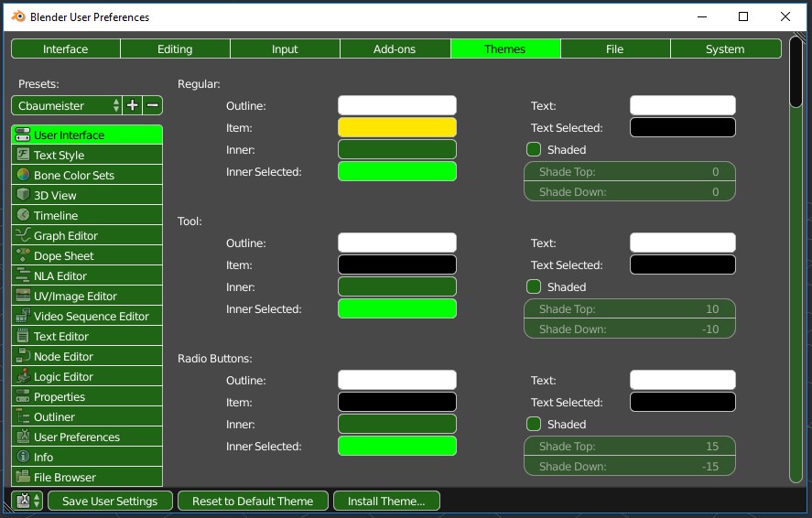This screenshot has height=518, width=812.
Task: Edit Radio Buttons Inner Selected swatch
Action: click(397, 446)
